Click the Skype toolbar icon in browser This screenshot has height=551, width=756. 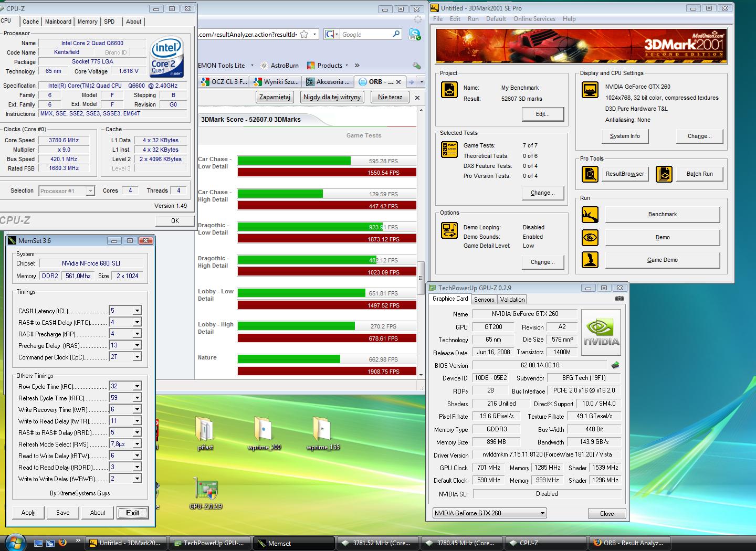414,34
